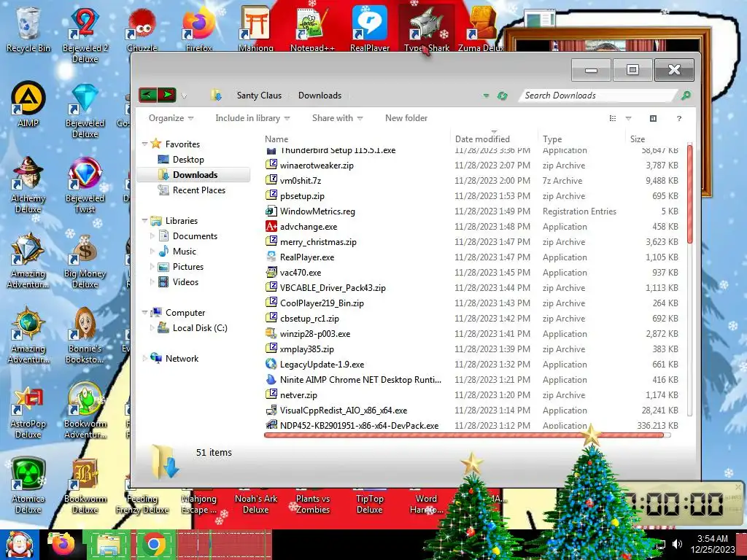Open the Help question mark icon

click(x=679, y=118)
